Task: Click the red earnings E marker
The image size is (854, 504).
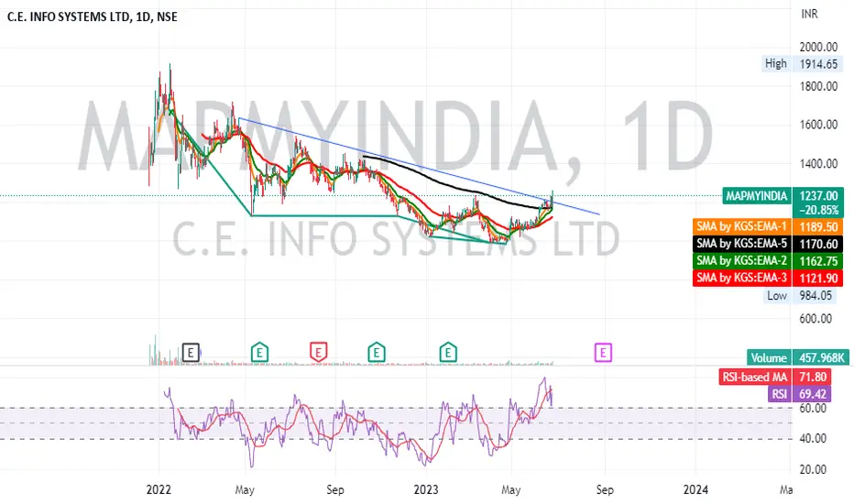Action: [319, 353]
